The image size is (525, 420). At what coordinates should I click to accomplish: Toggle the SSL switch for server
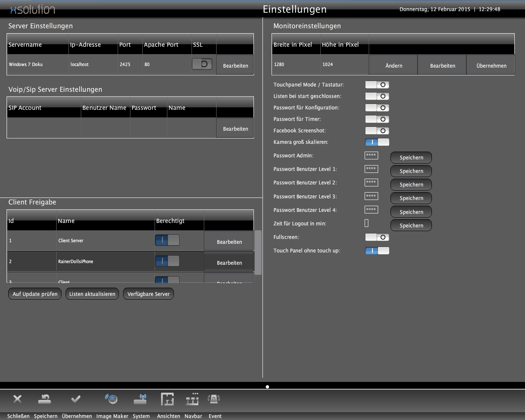[202, 64]
